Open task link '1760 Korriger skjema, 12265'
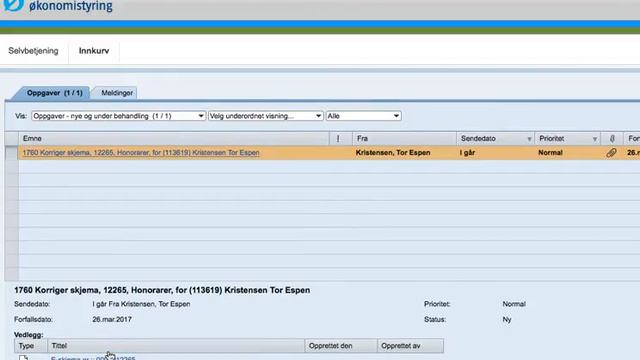Screen dimensions: 640x360 141,153
